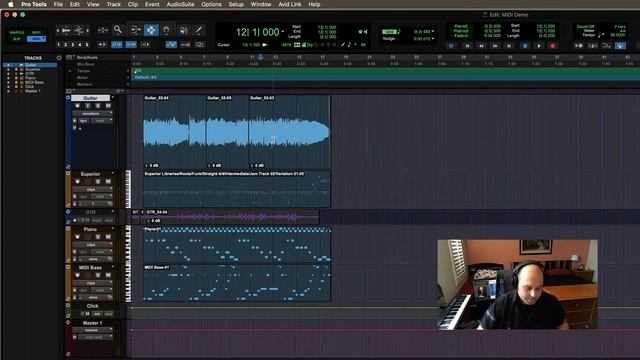
Task: Open Master 1 automation mode selector
Action: (x=95, y=338)
